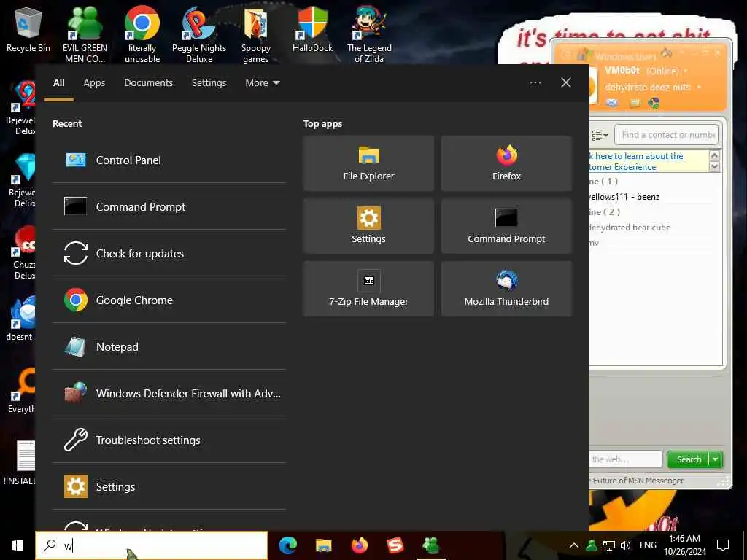
Task: Launch Firefox from taskbar
Action: click(359, 545)
